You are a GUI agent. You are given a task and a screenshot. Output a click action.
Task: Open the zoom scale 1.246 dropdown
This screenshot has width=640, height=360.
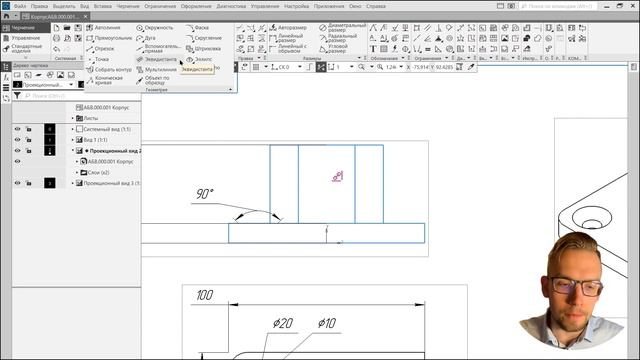click(401, 67)
